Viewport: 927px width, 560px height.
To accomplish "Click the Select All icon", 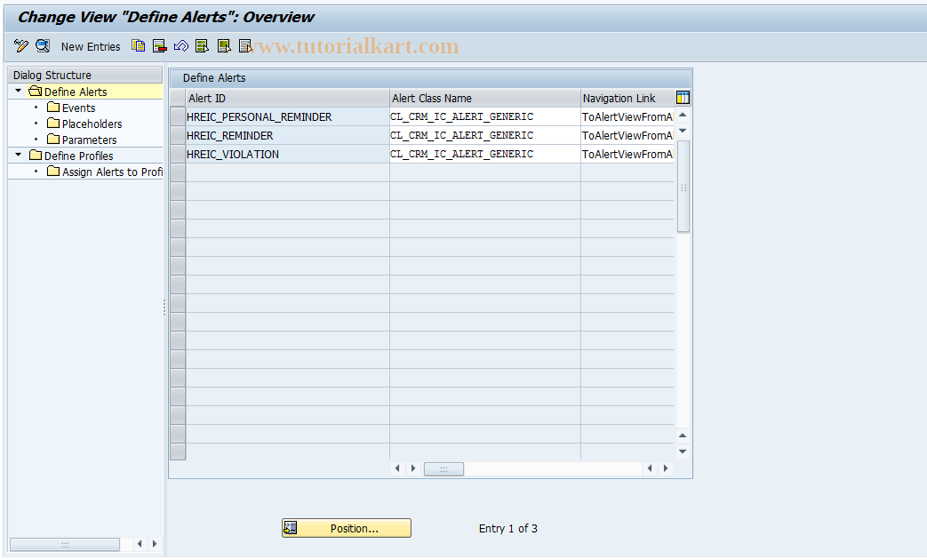I will click(x=202, y=46).
